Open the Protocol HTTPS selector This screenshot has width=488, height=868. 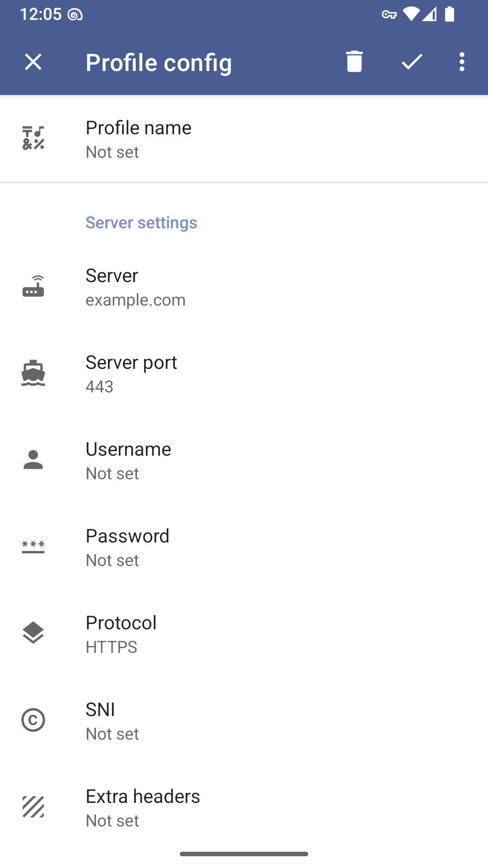coord(244,634)
